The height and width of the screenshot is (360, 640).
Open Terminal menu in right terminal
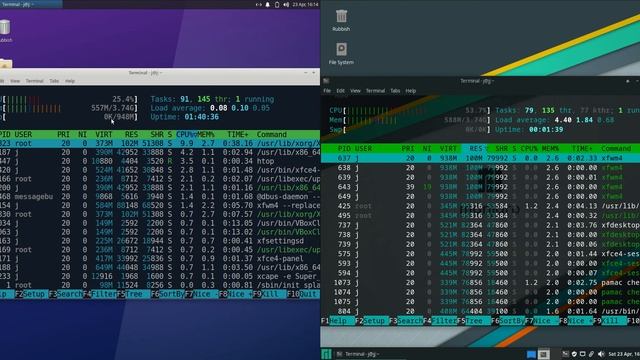pos(375,91)
